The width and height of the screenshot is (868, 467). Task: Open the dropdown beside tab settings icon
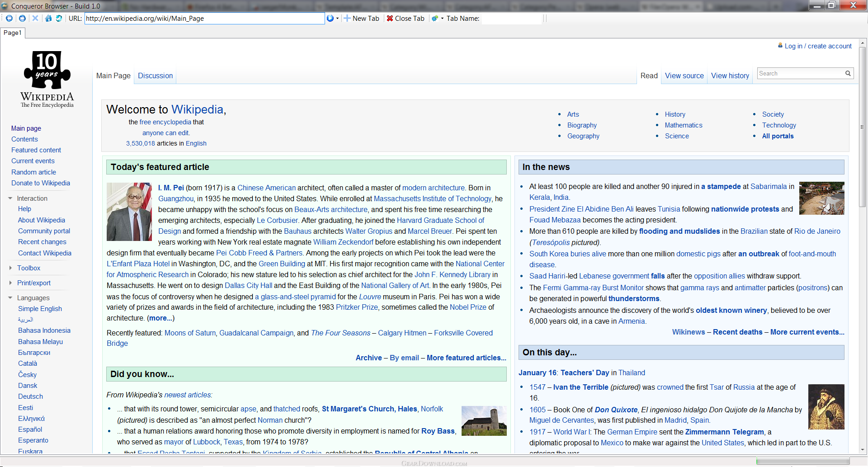point(442,19)
